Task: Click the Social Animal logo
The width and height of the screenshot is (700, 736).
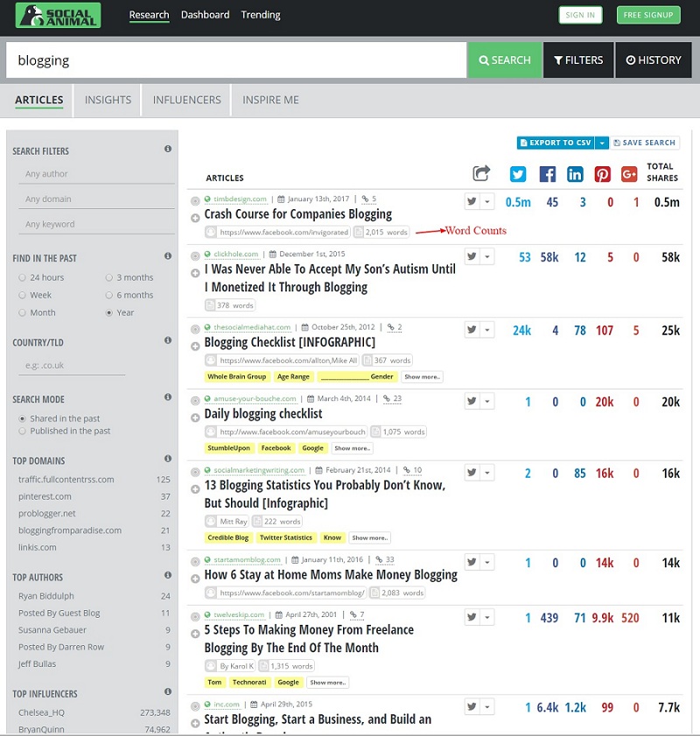Action: (x=58, y=15)
